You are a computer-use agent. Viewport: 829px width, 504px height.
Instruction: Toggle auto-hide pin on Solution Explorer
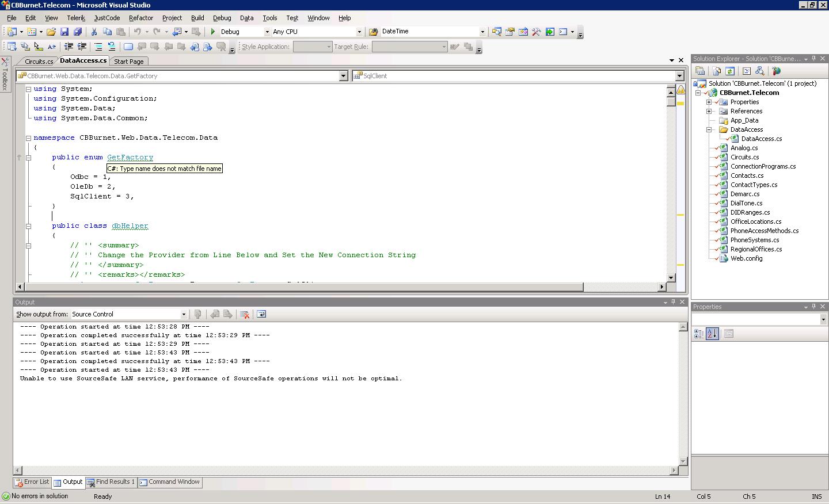pos(814,59)
